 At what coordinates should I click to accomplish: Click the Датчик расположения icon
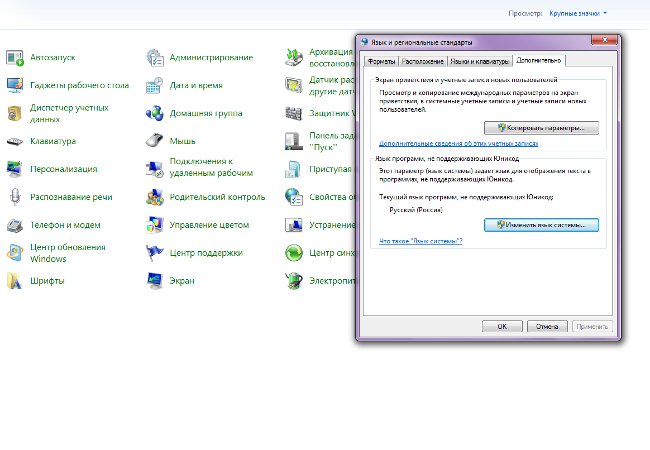pos(294,85)
